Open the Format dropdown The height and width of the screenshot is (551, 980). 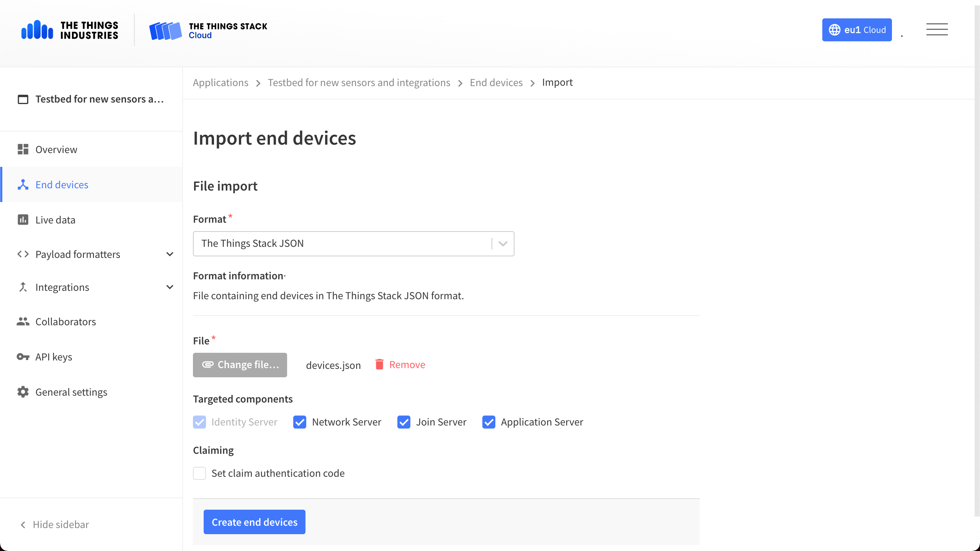pos(353,243)
